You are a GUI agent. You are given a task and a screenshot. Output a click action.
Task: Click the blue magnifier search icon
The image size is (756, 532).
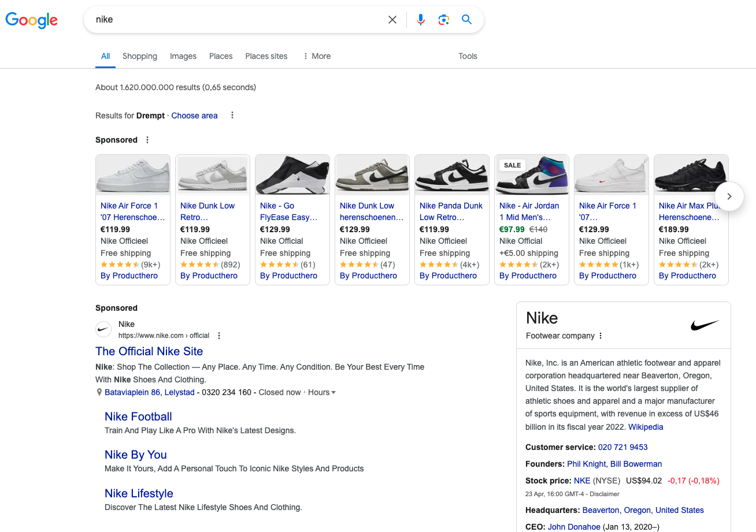[467, 20]
